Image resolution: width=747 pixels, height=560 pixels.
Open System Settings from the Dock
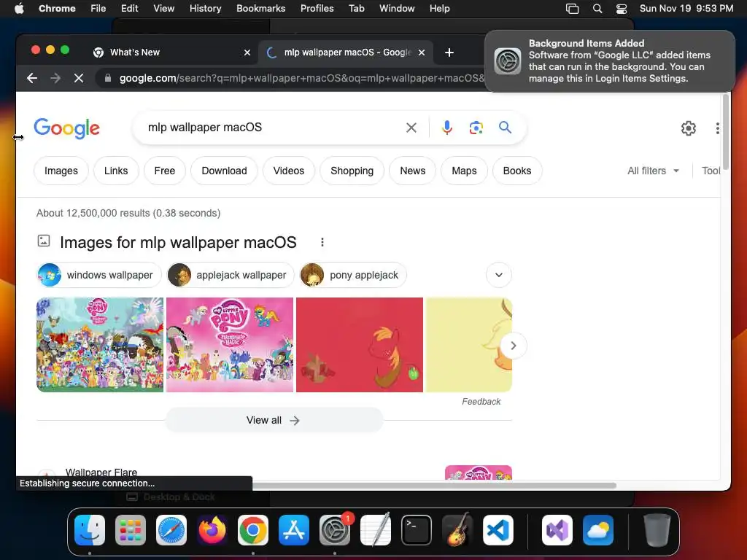click(x=334, y=530)
